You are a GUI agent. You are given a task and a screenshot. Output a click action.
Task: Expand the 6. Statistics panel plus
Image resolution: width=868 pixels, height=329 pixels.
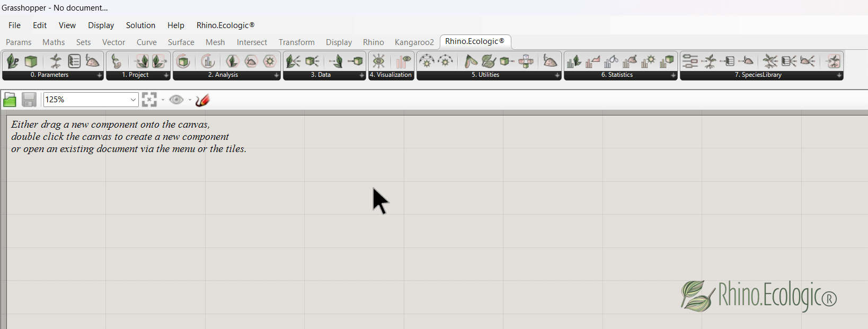673,75
